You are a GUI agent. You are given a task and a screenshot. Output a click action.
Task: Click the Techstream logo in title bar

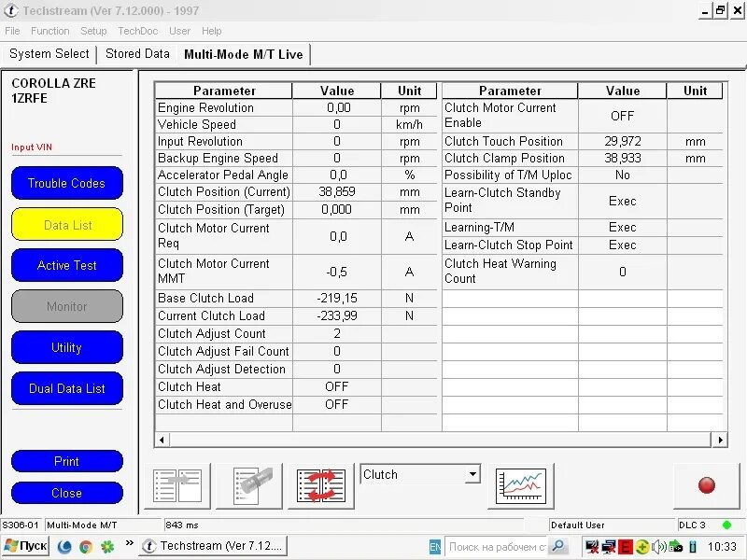coord(11,10)
